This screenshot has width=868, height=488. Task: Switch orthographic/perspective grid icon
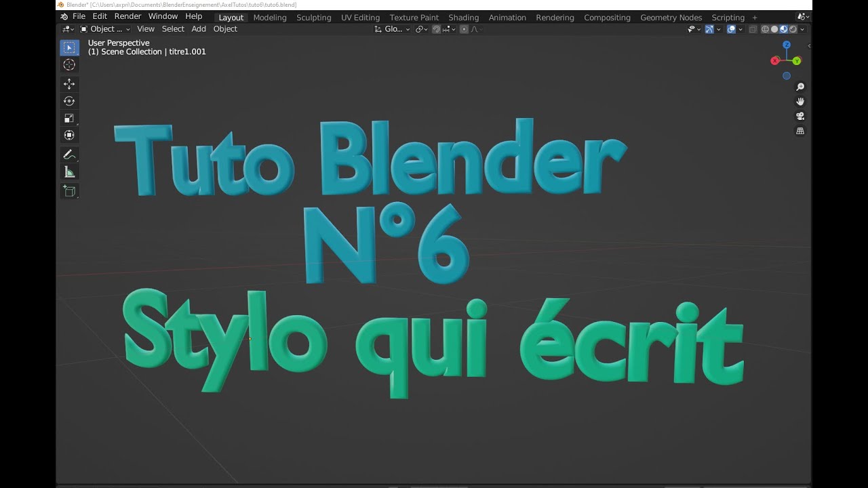click(800, 131)
